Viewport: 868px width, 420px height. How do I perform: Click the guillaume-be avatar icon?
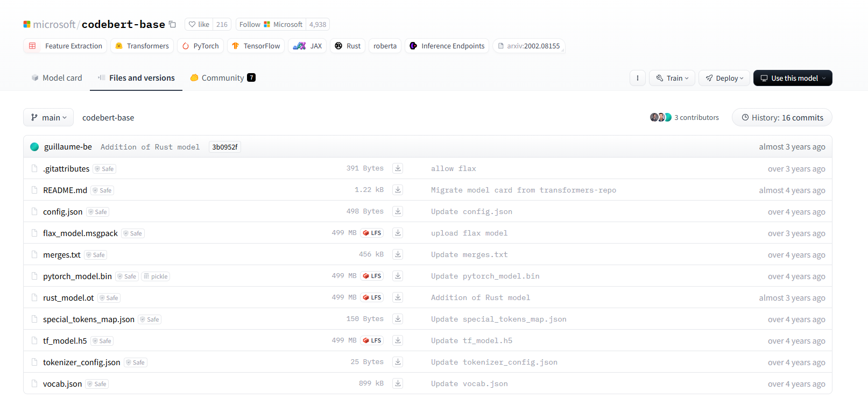tap(34, 147)
